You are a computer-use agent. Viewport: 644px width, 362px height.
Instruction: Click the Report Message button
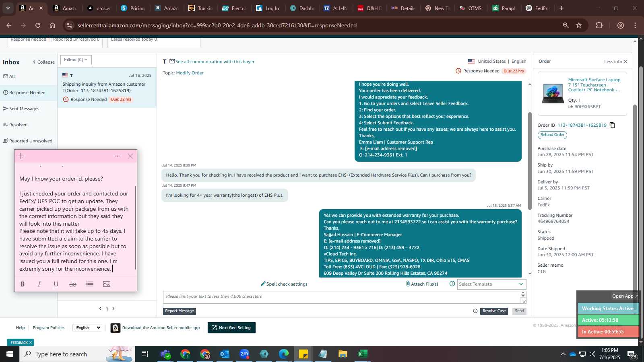point(180,311)
